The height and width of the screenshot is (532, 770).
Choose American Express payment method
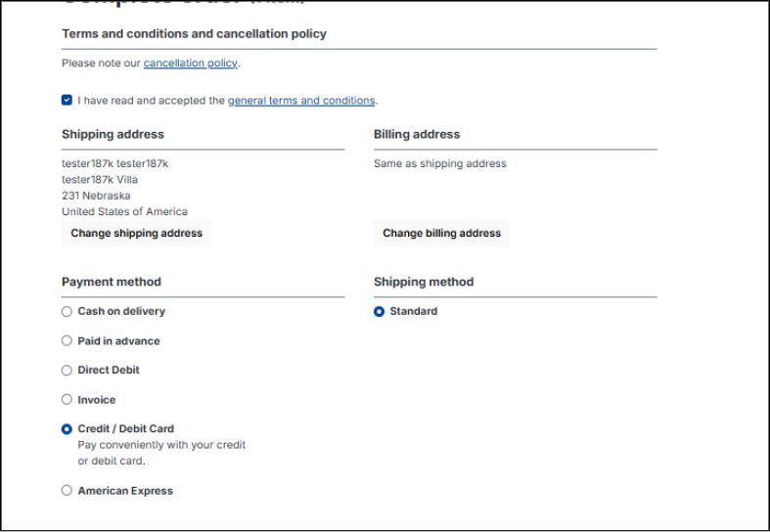(67, 491)
